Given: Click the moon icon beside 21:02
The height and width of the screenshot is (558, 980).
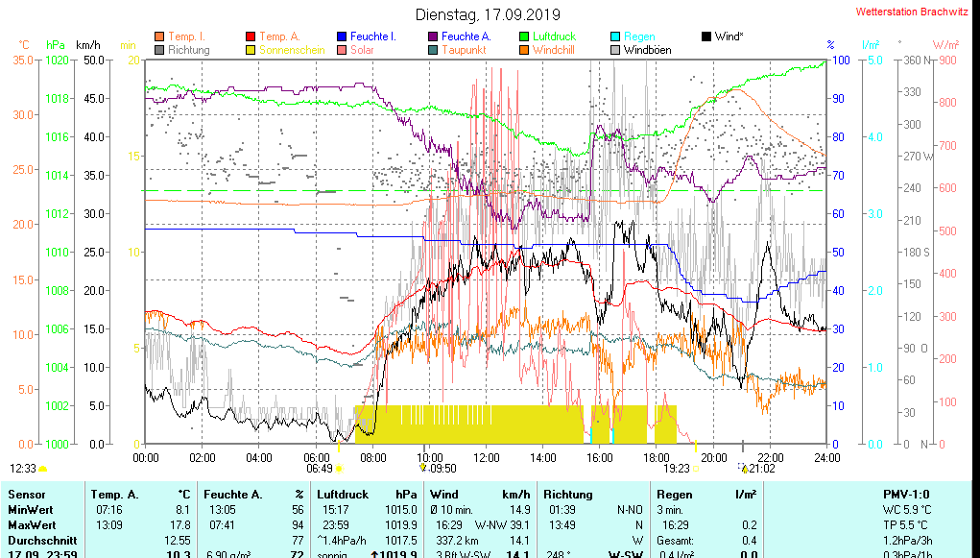Looking at the screenshot, I should coord(744,468).
